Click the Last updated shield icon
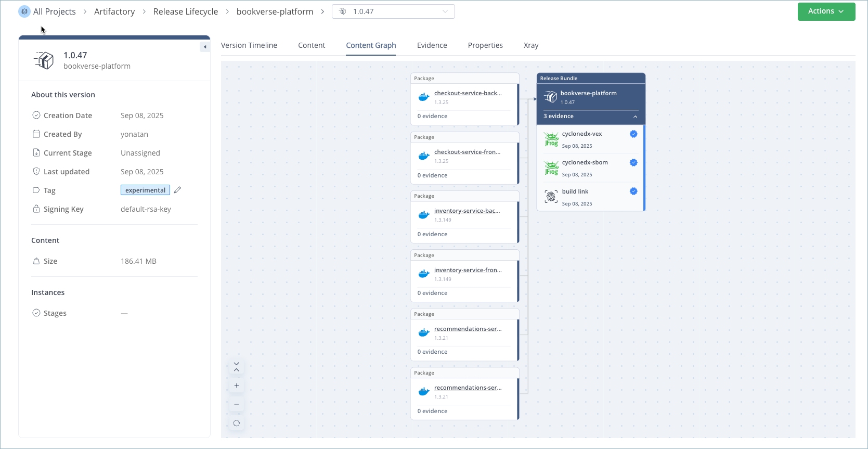 [36, 171]
